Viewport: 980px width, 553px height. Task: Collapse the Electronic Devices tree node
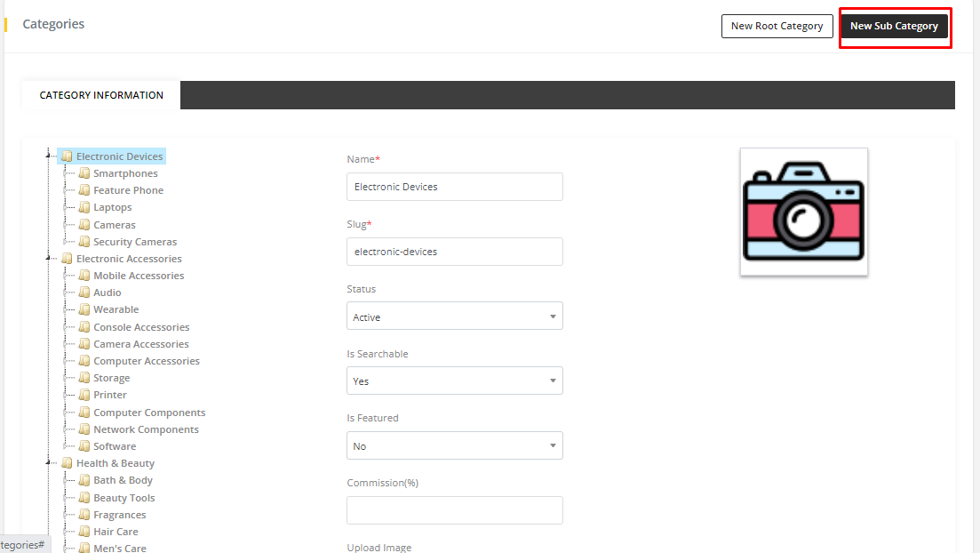(x=48, y=156)
